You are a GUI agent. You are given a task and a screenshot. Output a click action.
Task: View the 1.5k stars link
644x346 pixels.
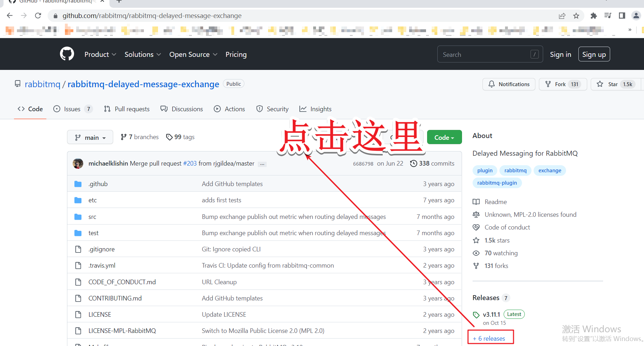coord(491,240)
